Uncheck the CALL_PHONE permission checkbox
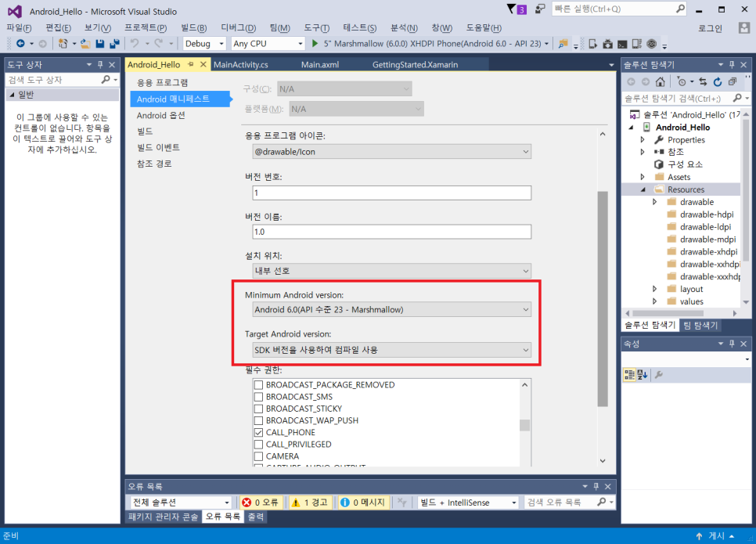 [x=258, y=433]
